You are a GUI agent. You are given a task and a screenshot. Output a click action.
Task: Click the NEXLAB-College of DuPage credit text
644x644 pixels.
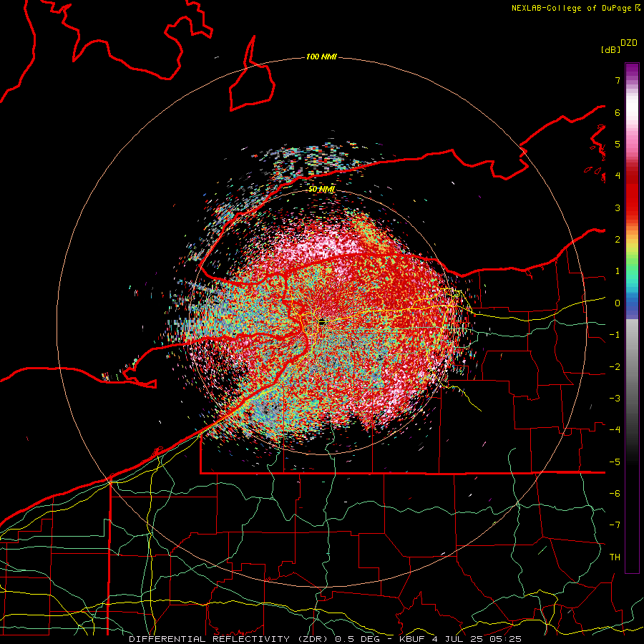click(x=571, y=8)
